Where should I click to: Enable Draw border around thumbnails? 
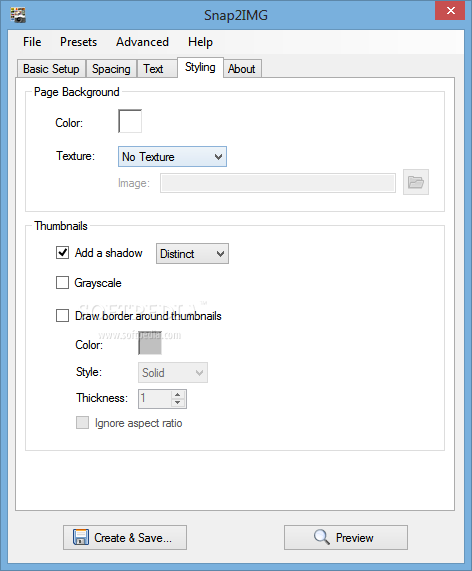tap(62, 315)
